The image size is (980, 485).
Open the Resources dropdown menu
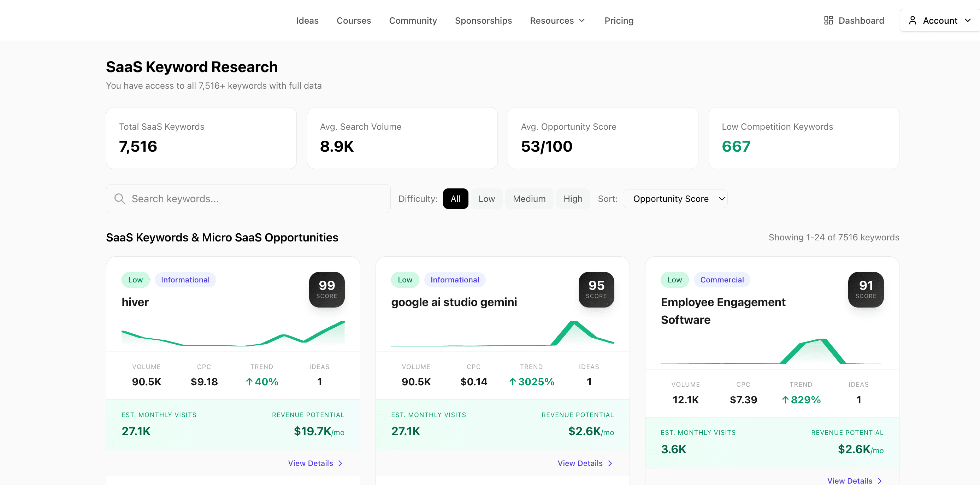(x=557, y=20)
